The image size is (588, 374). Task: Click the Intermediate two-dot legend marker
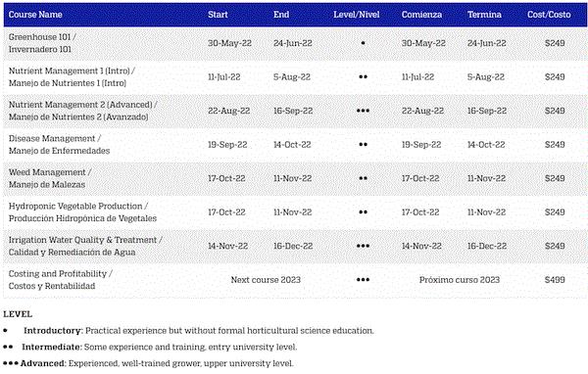(8, 347)
